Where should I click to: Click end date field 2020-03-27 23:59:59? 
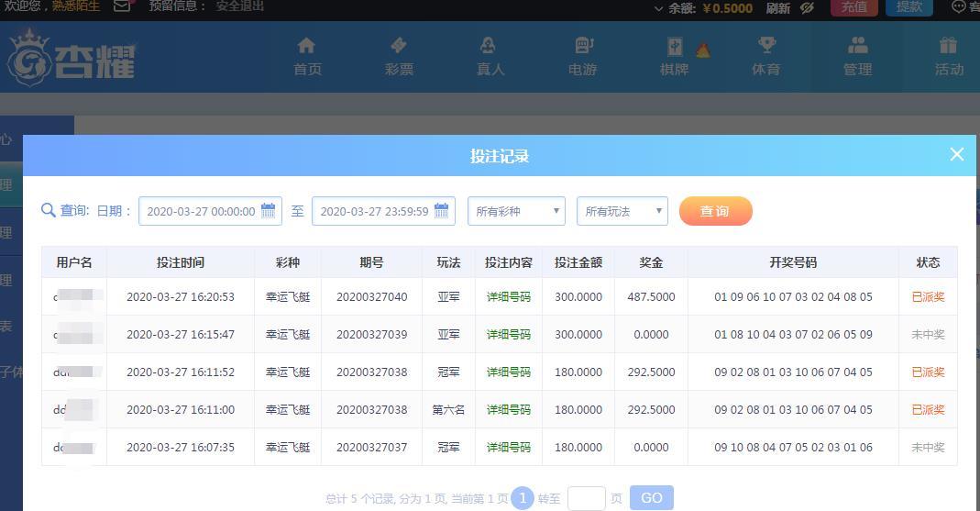point(383,211)
